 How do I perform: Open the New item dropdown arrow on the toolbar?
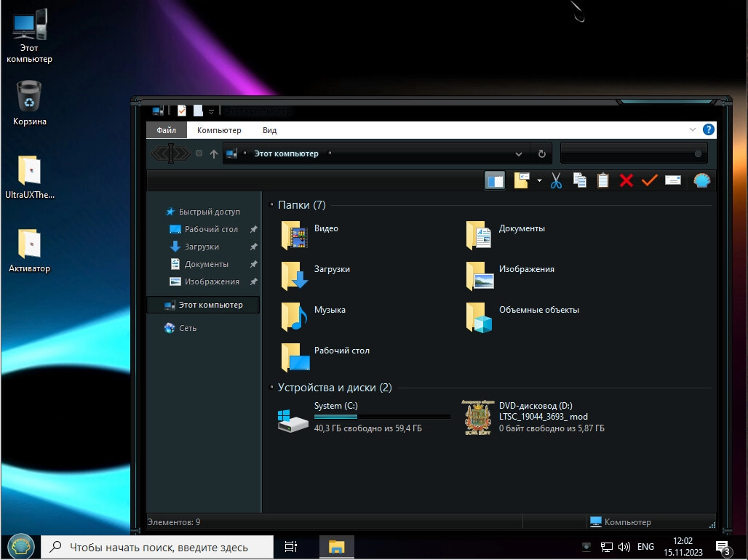(x=538, y=182)
